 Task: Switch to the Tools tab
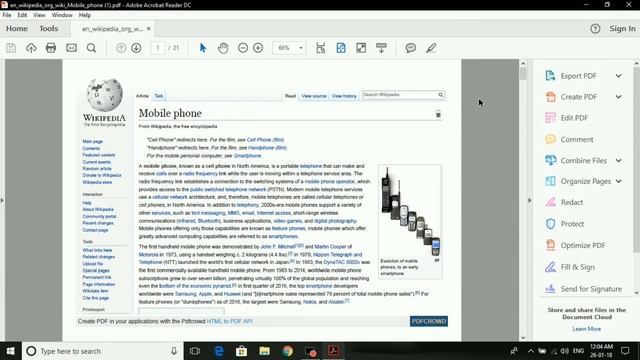click(49, 29)
